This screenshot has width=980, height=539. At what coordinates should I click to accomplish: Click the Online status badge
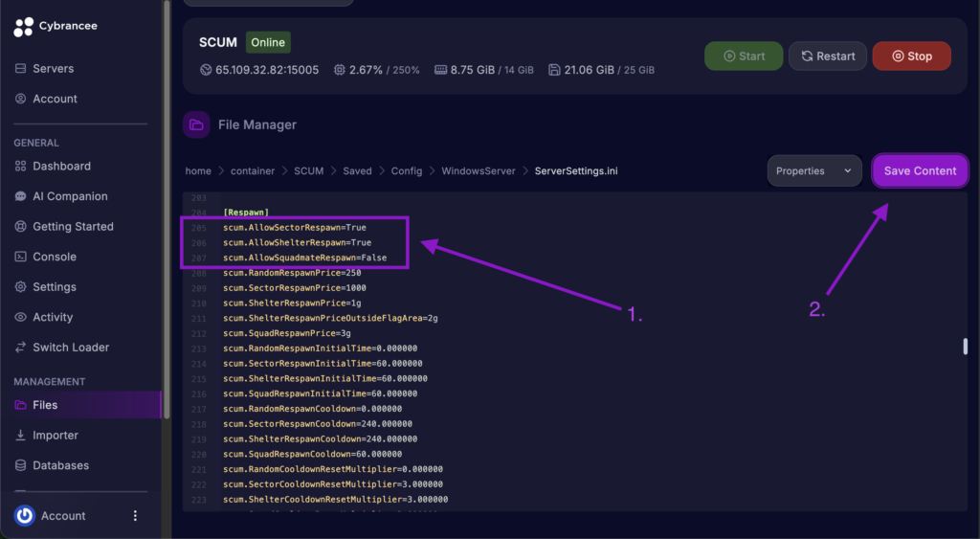(x=268, y=42)
